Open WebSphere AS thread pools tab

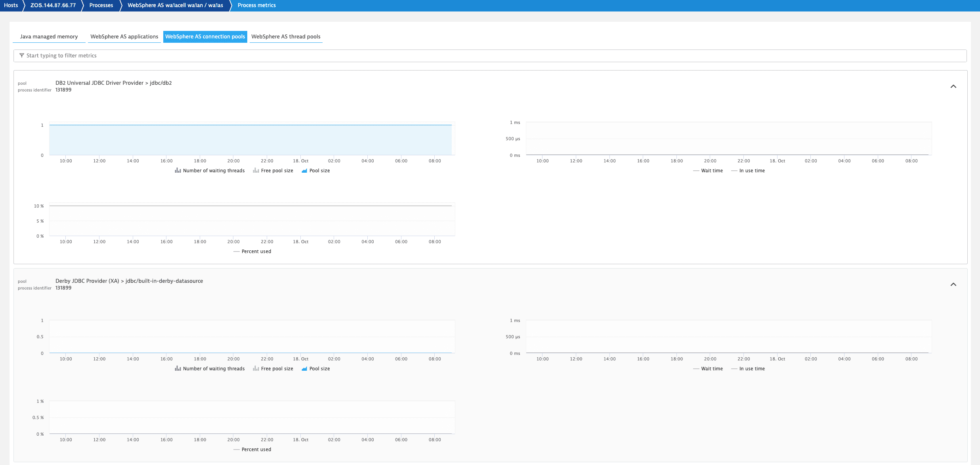(x=286, y=36)
